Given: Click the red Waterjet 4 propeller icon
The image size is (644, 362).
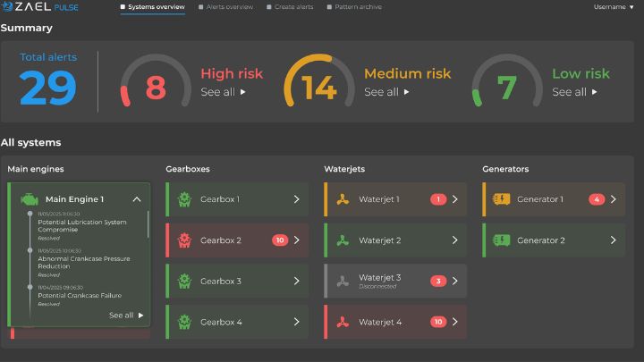Looking at the screenshot, I should 343,322.
